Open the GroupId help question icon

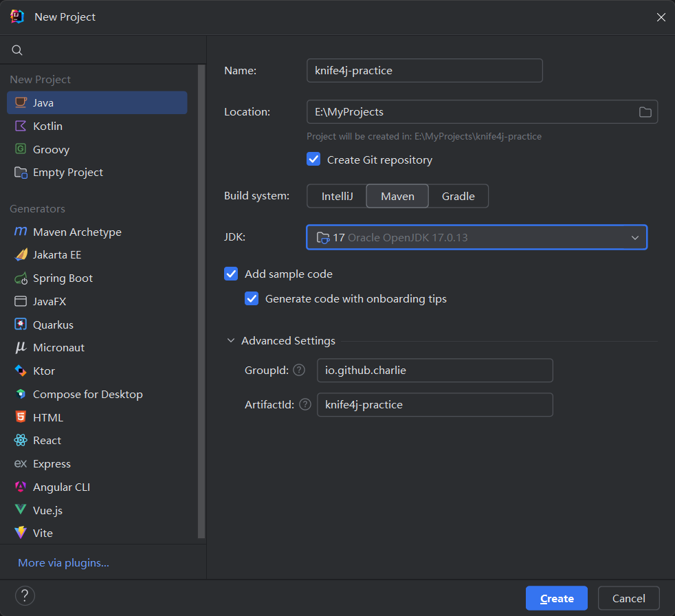point(299,370)
